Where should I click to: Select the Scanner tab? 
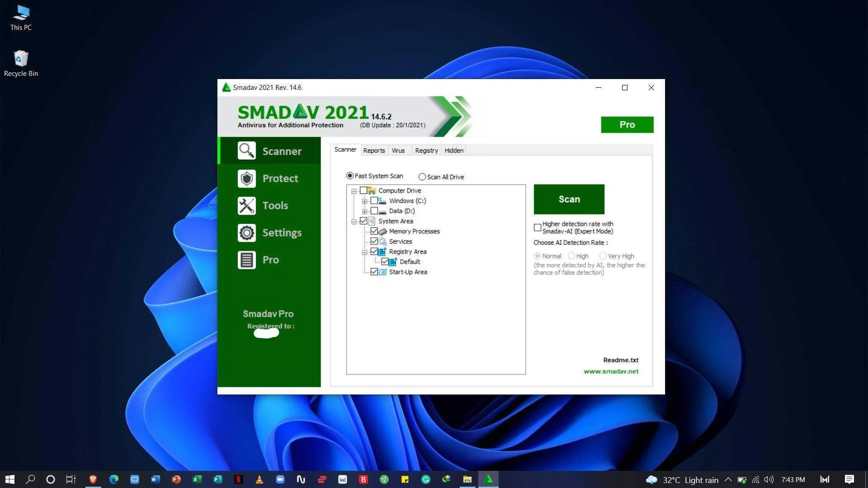[345, 150]
